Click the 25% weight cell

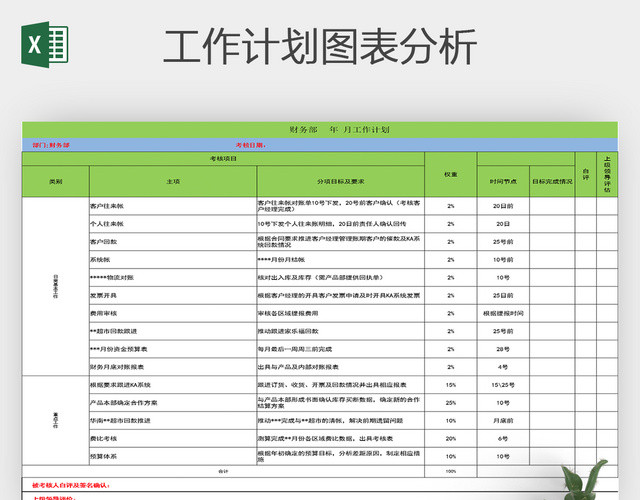[x=451, y=402]
